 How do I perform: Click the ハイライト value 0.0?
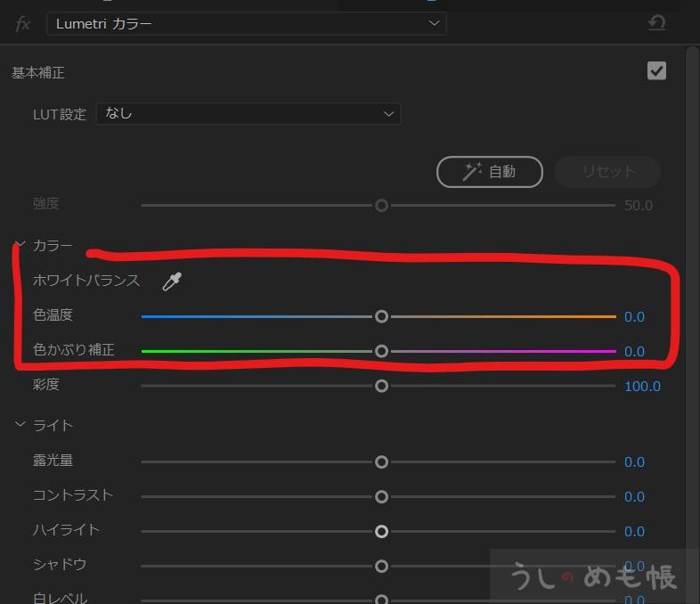coord(634,532)
